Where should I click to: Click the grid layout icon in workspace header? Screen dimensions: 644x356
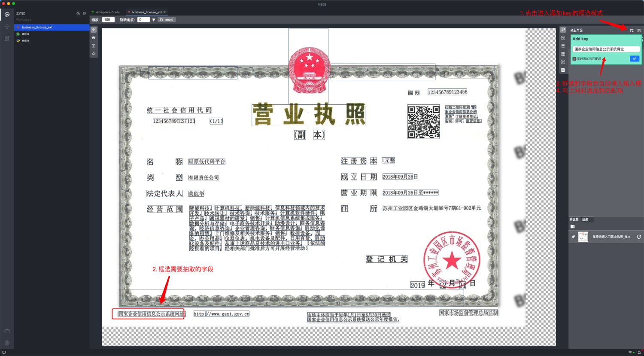85,14
